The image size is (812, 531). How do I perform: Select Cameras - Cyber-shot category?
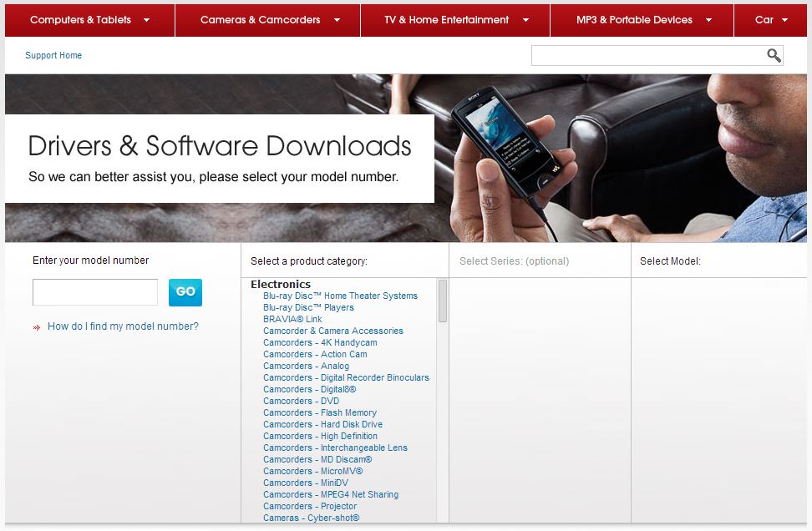312,518
